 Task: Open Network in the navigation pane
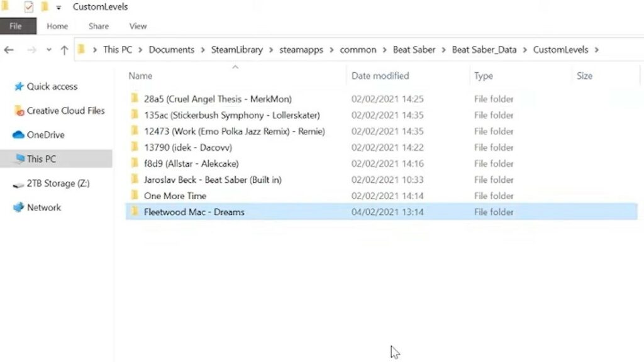tap(43, 207)
